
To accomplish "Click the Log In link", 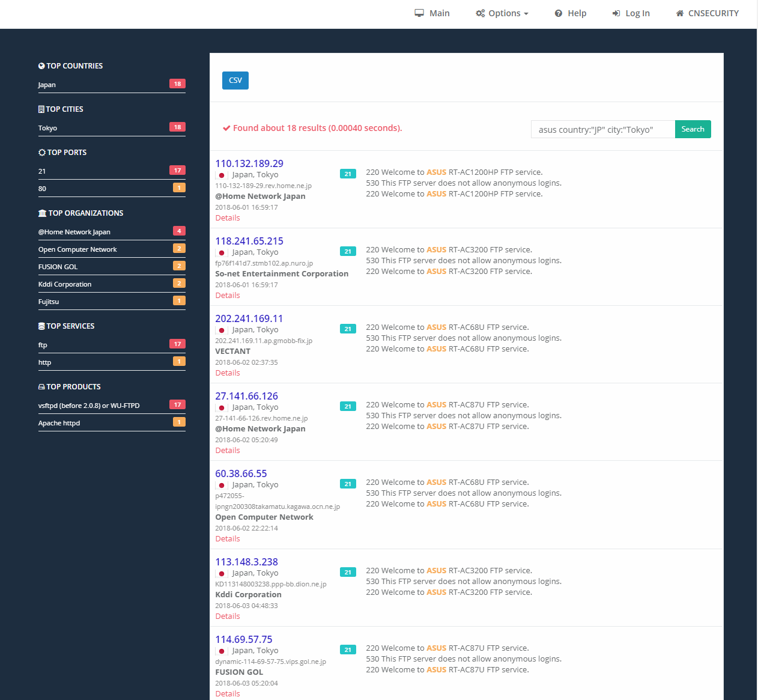I will 631,13.
